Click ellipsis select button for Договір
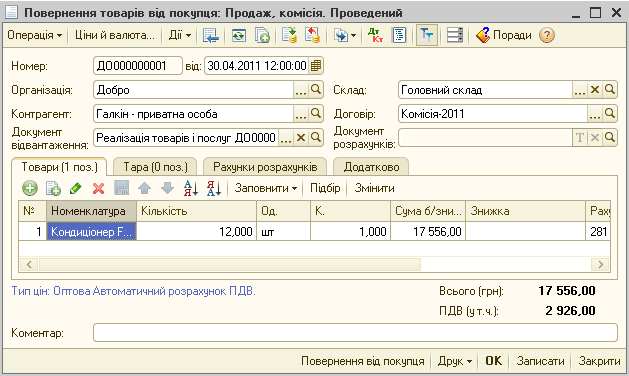Viewport: 629px width, 376px height. (595, 114)
